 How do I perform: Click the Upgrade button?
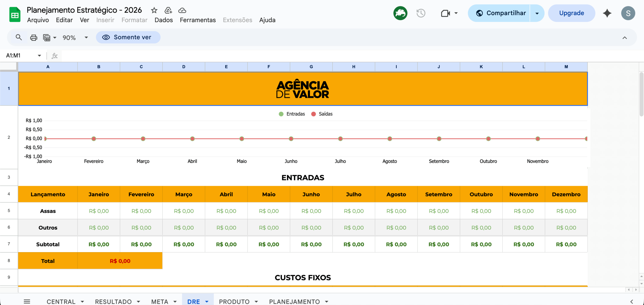pos(571,13)
